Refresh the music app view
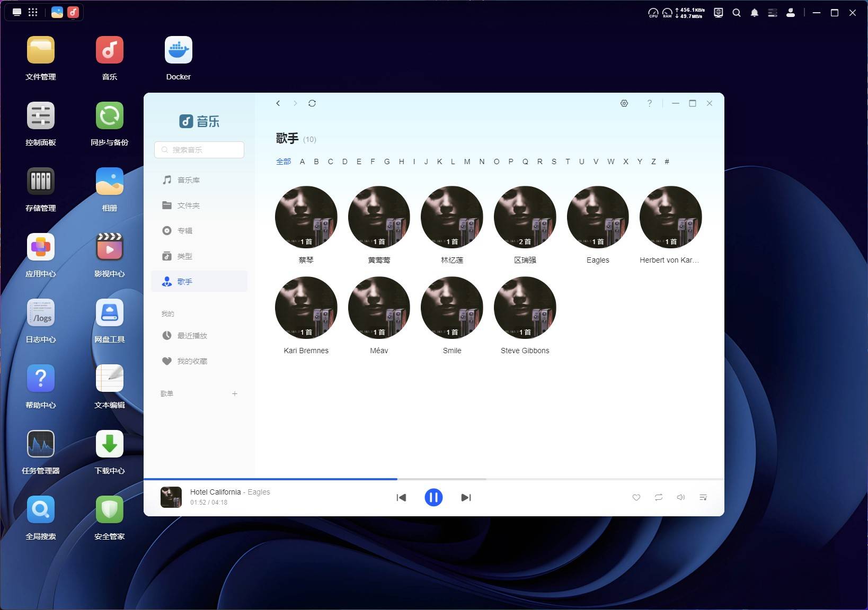Screen dimensions: 868x610 [313, 103]
